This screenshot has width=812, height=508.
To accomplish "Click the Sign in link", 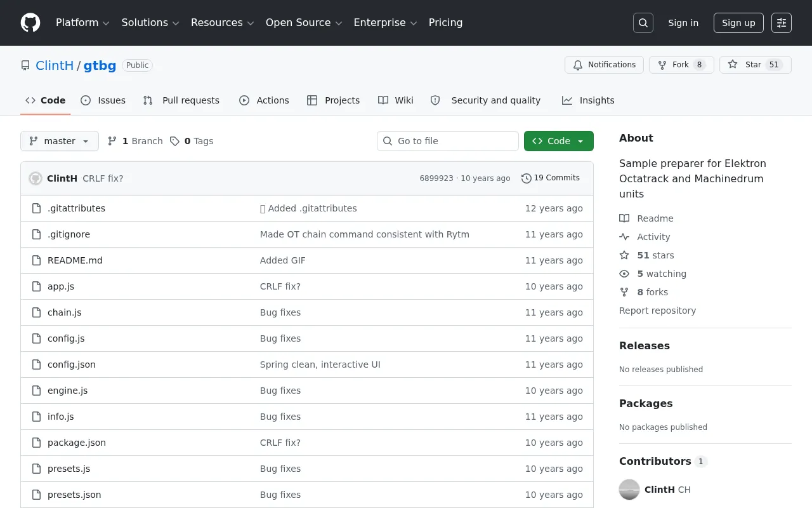I will click(683, 23).
